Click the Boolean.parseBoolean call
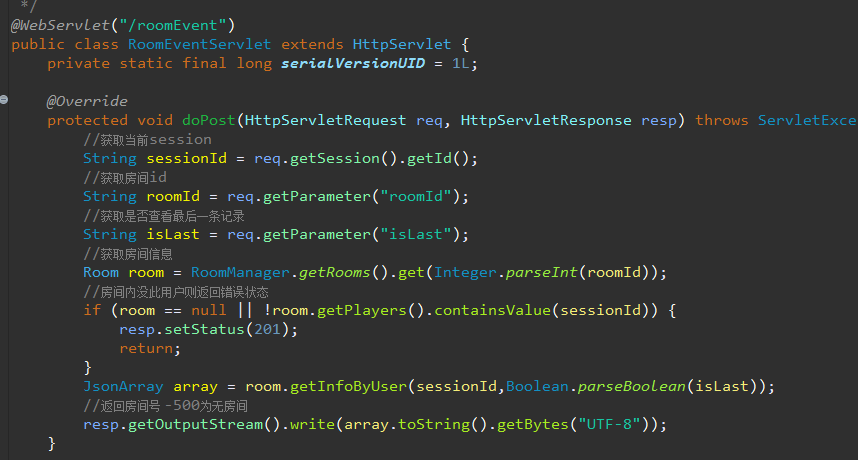 click(596, 387)
